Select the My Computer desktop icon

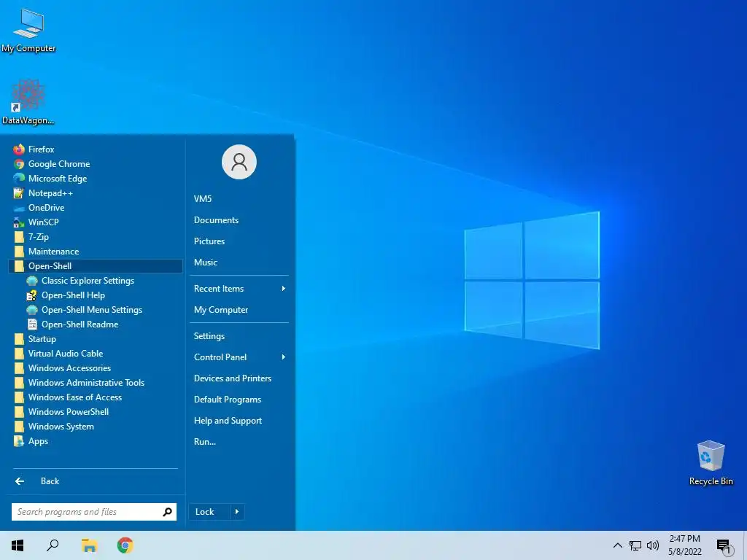tap(28, 31)
